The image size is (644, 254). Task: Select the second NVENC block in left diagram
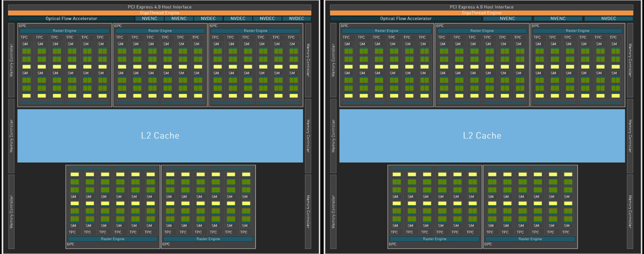point(179,18)
